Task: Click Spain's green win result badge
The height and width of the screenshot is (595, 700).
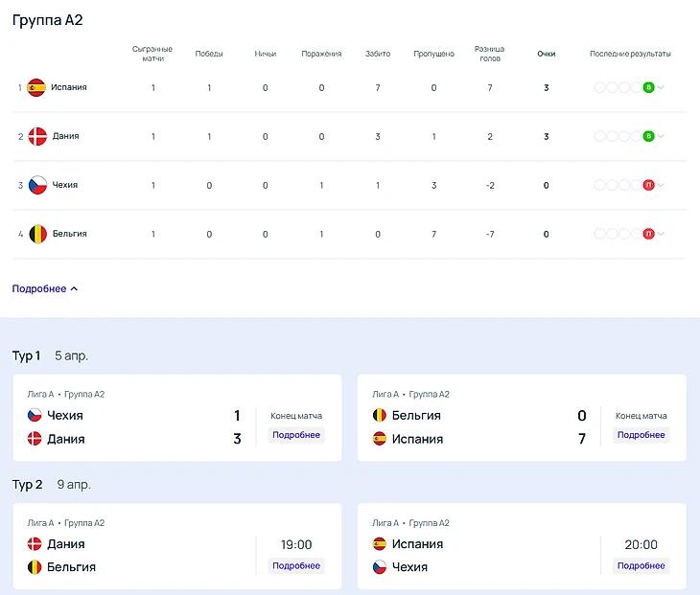Action: coord(648,87)
